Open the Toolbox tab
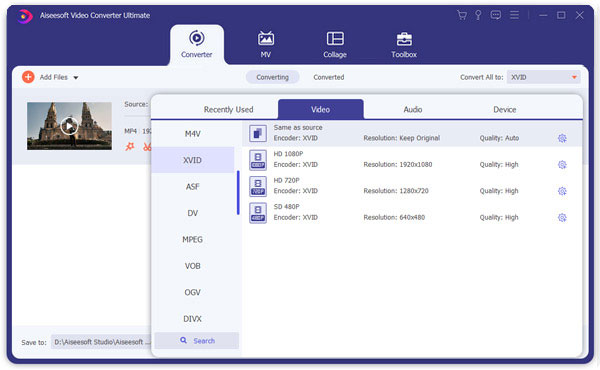The width and height of the screenshot is (600, 370). pyautogui.click(x=404, y=44)
